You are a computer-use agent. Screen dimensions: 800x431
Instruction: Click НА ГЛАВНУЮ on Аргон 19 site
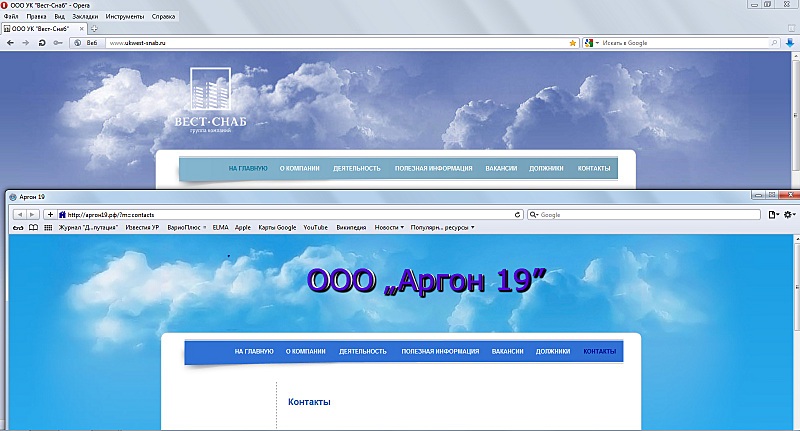point(254,351)
